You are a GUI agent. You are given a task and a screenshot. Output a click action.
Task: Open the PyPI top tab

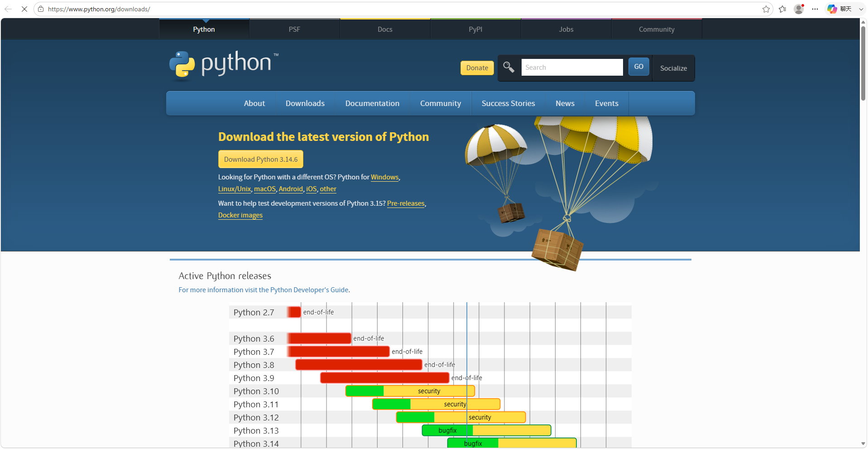click(x=475, y=29)
